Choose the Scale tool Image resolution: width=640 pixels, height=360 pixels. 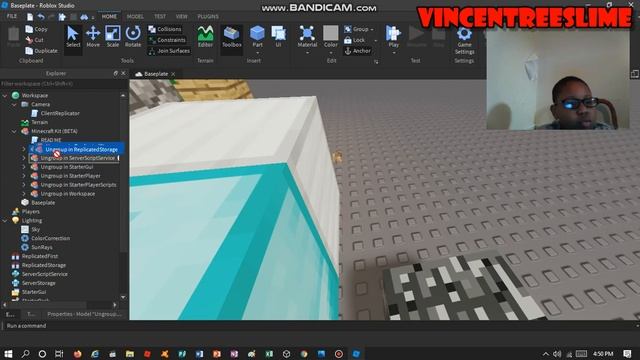tap(113, 37)
